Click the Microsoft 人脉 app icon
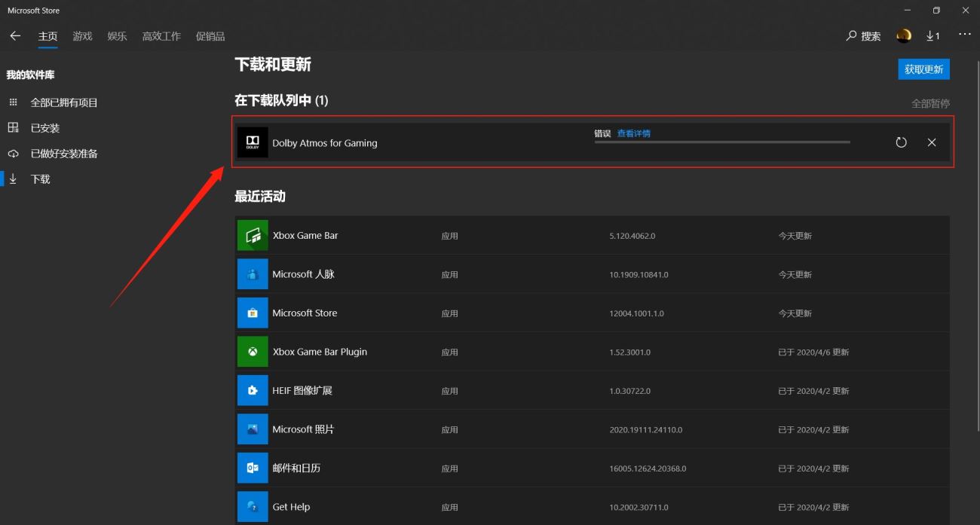Screen dimensions: 980x525 click(253, 274)
